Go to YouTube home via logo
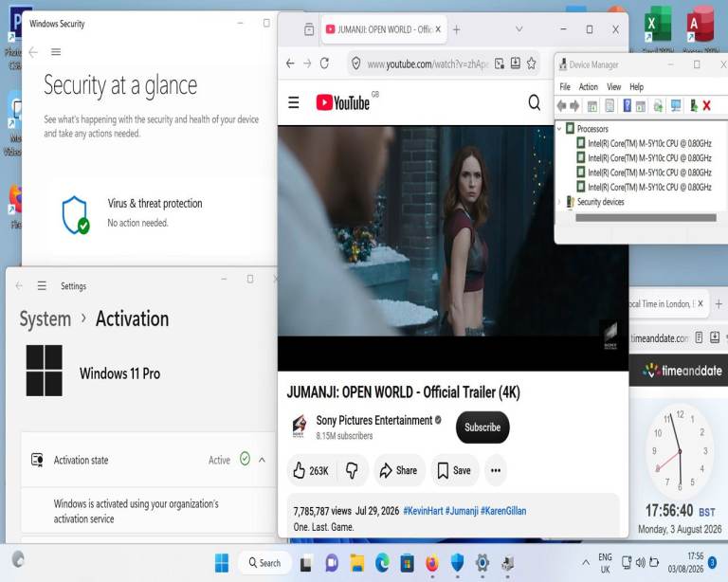The height and width of the screenshot is (582, 728). 342,102
